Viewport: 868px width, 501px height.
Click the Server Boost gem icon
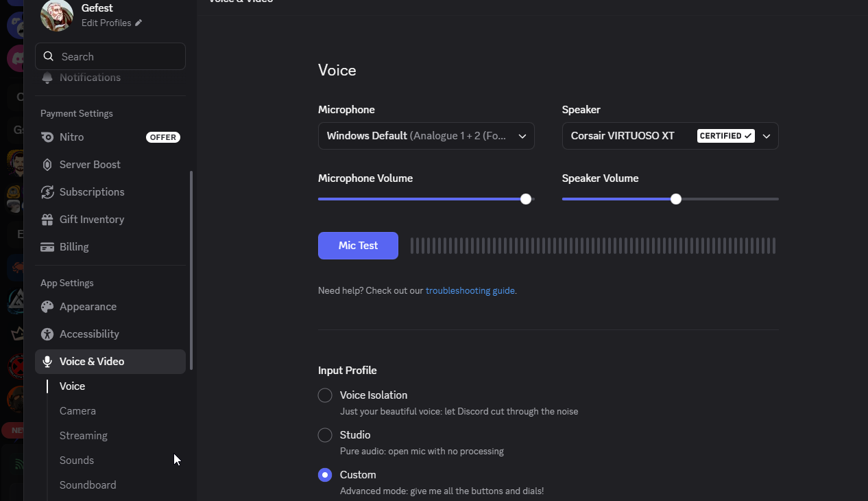point(47,165)
